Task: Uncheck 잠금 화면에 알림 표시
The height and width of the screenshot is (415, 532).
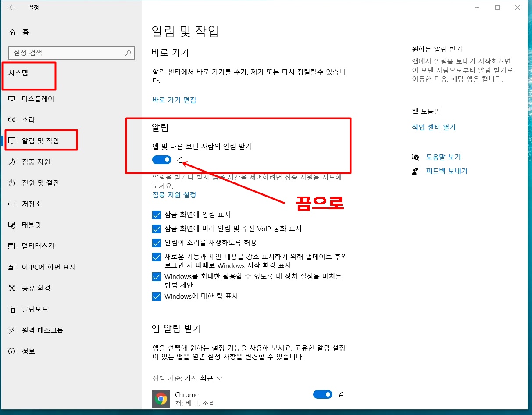Action: (157, 215)
